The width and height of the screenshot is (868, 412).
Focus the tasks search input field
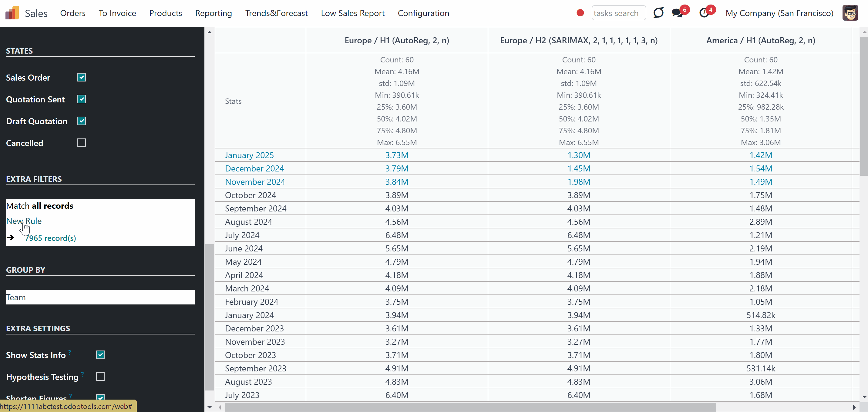[619, 13]
